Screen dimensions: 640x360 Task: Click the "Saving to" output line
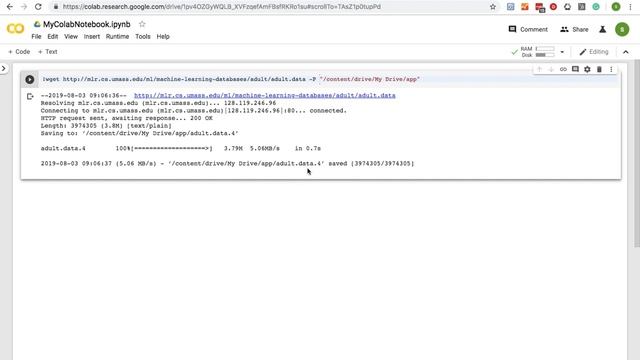point(139,133)
